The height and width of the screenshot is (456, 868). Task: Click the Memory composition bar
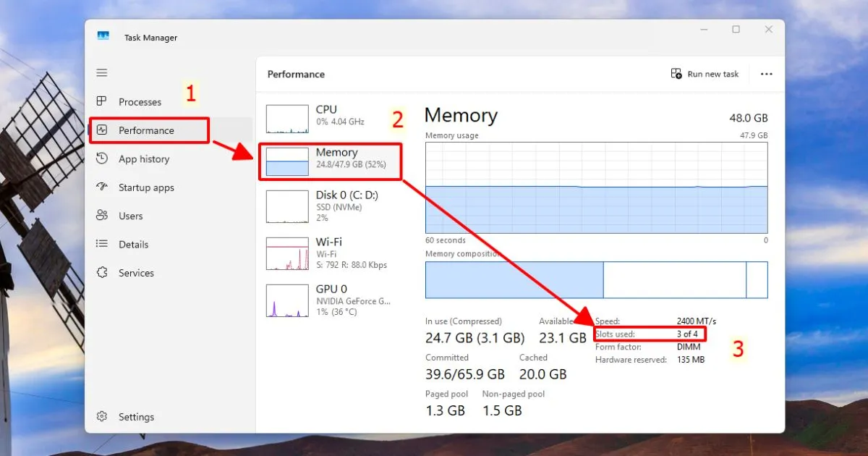(596, 280)
